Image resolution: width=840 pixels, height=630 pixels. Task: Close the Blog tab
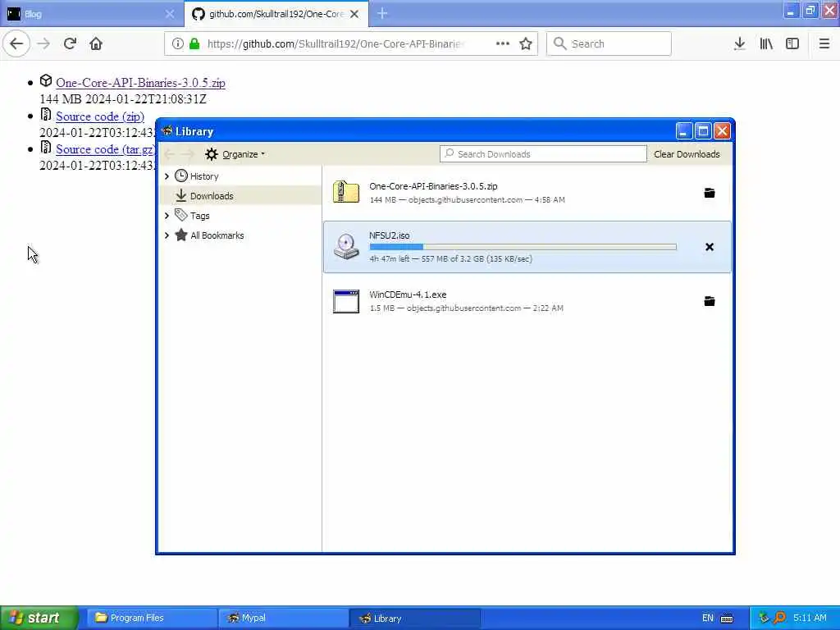169,14
